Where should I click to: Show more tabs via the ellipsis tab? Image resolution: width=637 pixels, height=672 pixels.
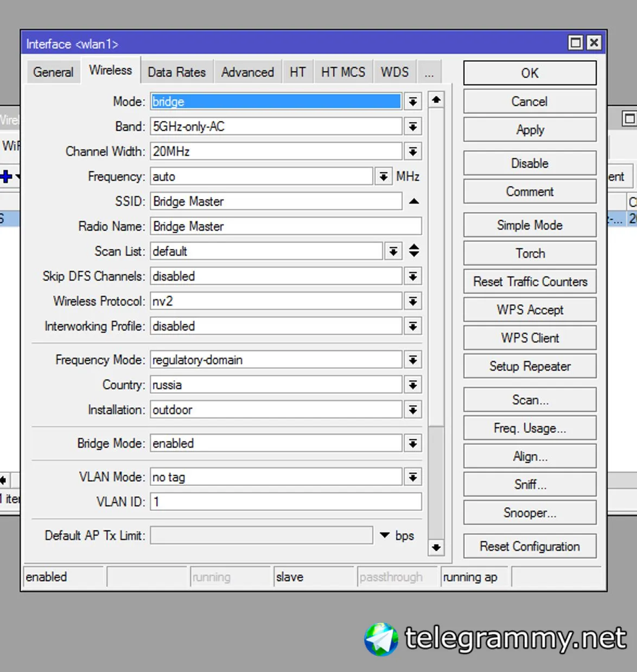[429, 72]
